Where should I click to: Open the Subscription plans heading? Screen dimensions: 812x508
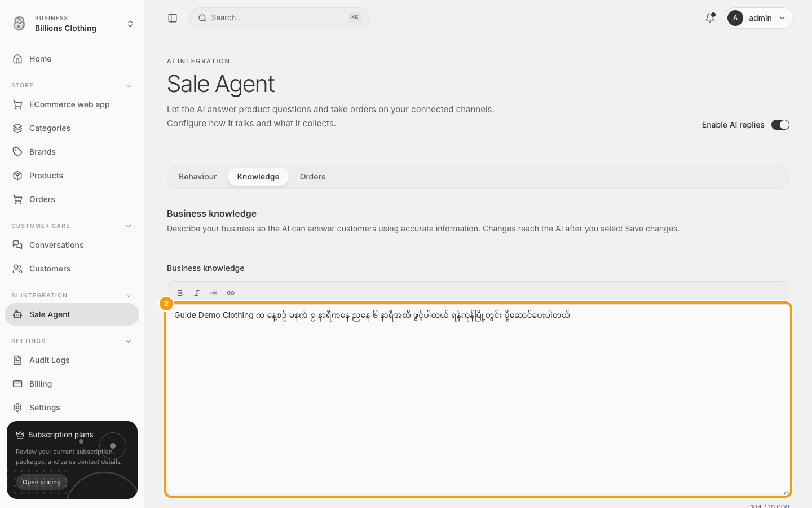point(61,435)
